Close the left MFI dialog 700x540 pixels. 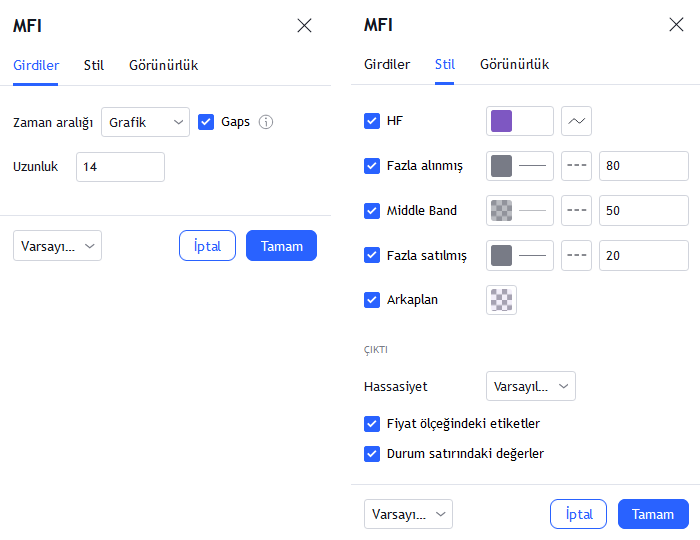[305, 26]
